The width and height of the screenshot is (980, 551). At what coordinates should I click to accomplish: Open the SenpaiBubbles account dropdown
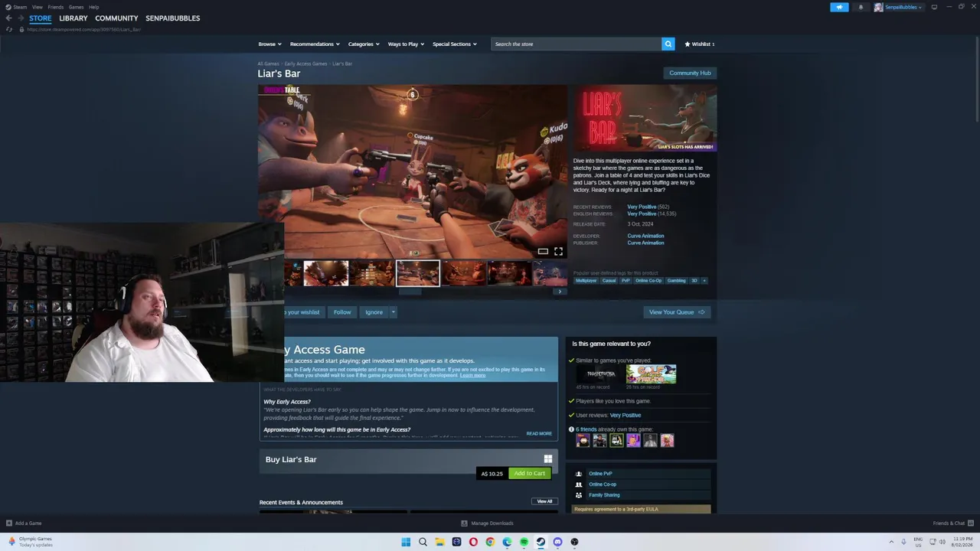[x=898, y=7]
